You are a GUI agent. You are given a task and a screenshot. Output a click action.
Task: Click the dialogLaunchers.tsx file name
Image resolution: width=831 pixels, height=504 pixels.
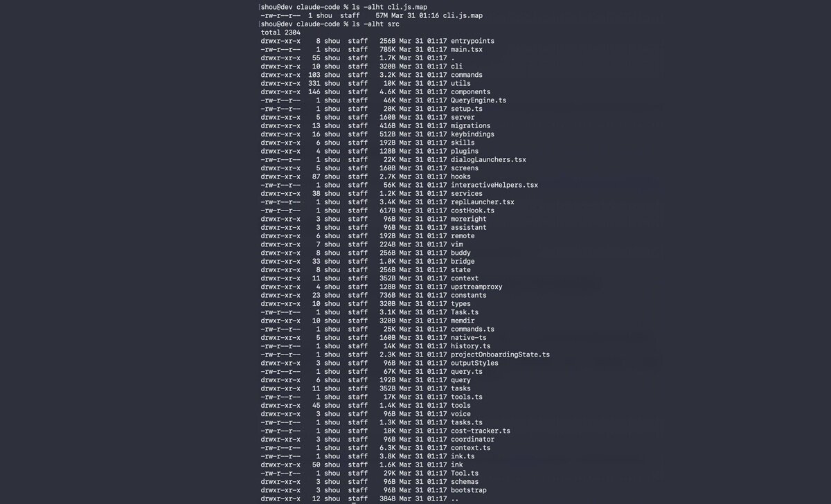point(488,160)
